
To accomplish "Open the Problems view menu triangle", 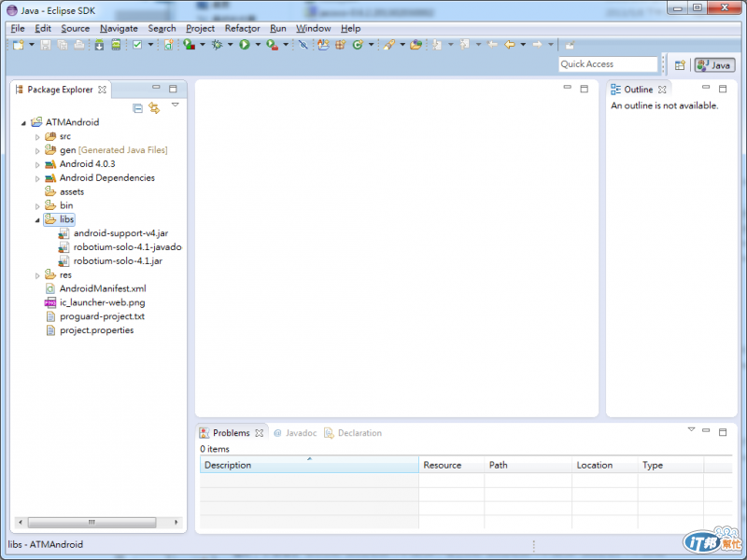I will click(691, 429).
